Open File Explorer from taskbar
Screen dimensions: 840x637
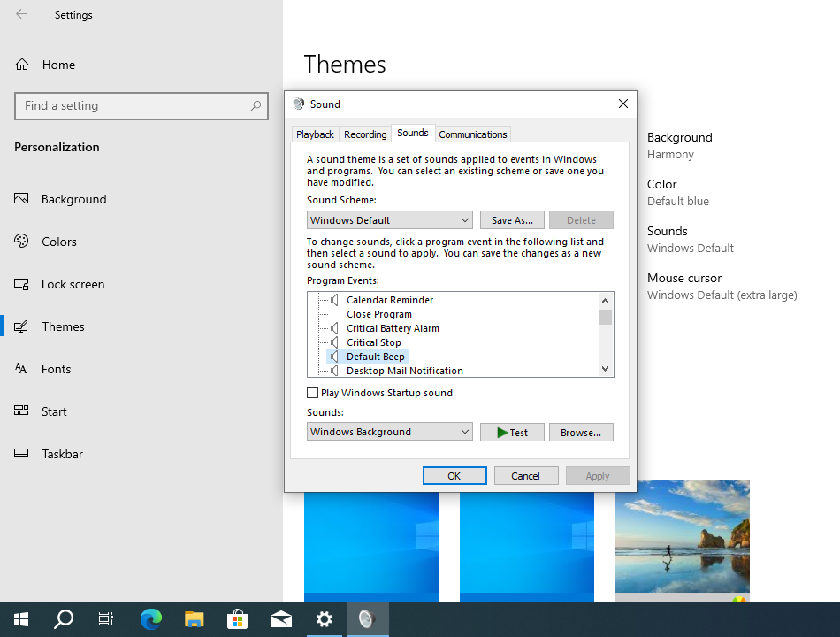195,619
